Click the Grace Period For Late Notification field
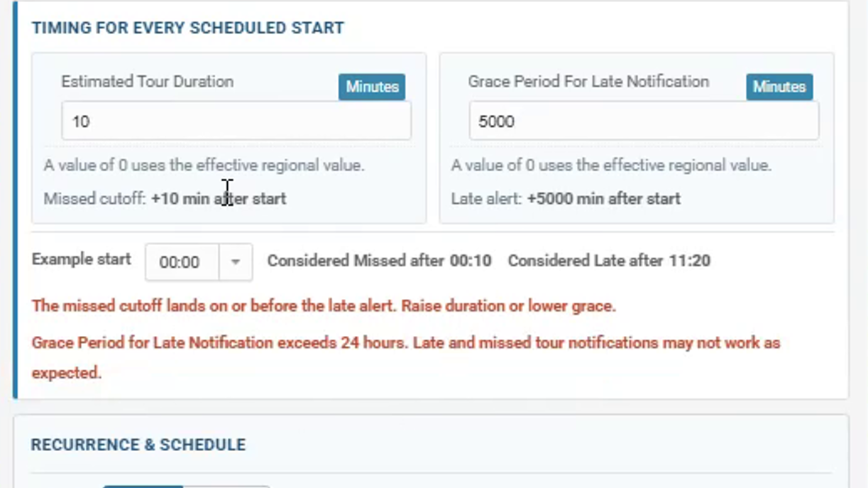 pos(644,121)
